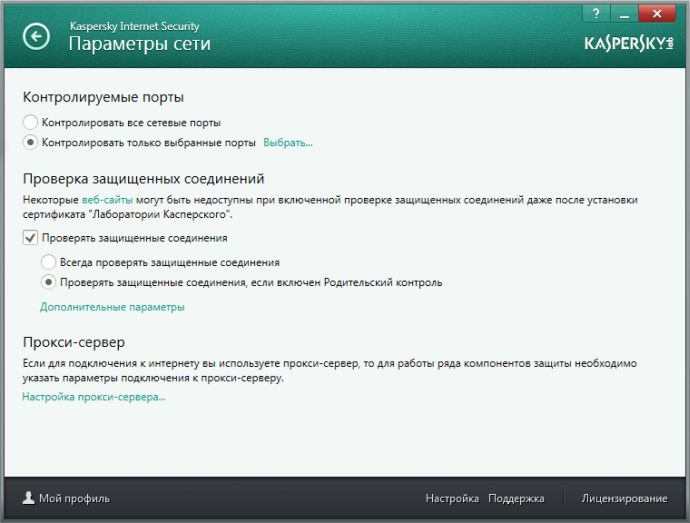Open the 'Выбрать...' ports link
Image resolution: width=690 pixels, height=523 pixels.
coord(288,143)
